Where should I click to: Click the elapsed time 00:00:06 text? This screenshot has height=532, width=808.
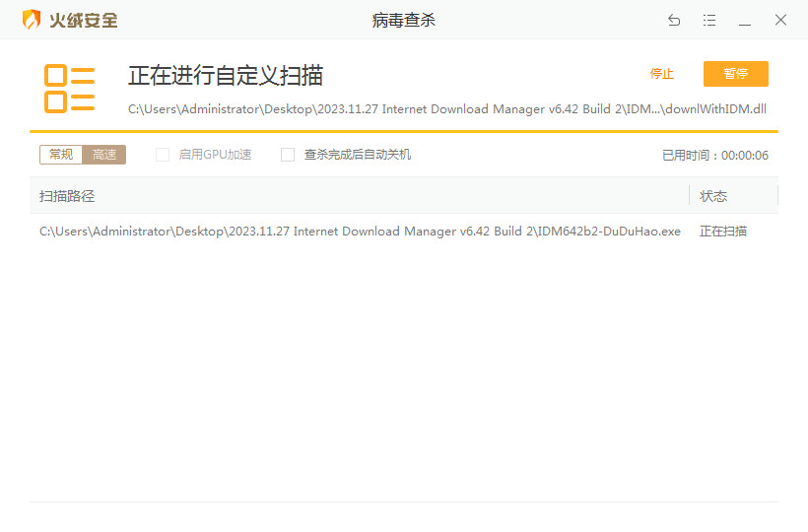coord(745,155)
